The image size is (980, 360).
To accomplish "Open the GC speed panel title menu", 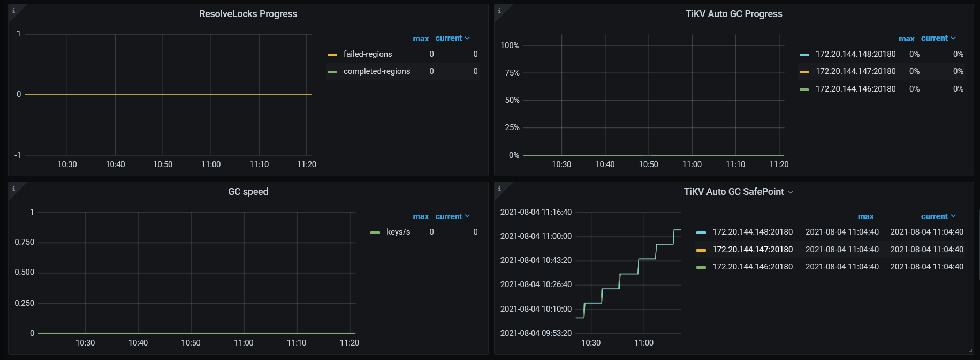I will point(248,192).
